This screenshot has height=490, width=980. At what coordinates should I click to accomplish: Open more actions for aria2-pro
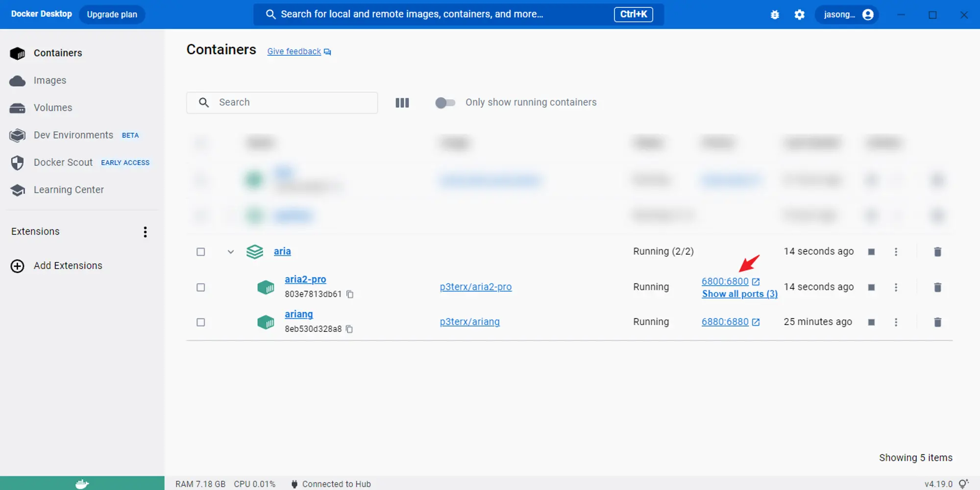pos(896,287)
